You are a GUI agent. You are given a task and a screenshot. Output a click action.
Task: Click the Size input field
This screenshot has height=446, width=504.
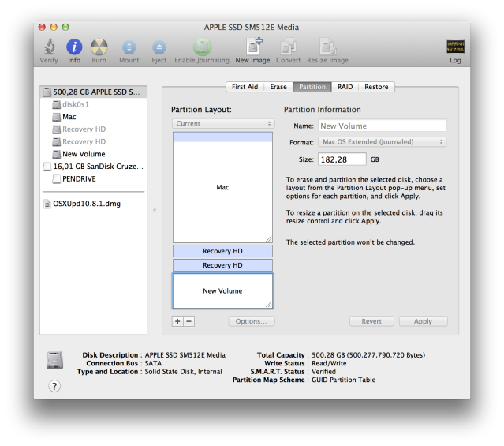(342, 159)
